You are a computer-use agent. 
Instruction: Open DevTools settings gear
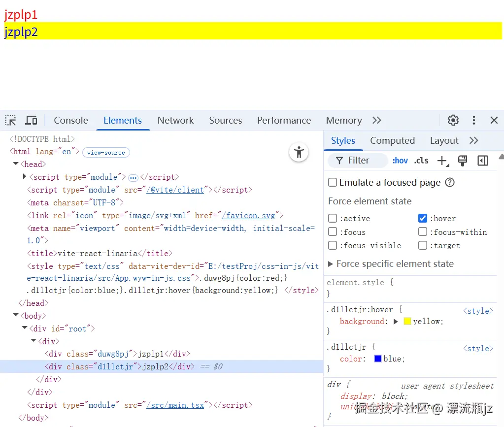pyautogui.click(x=453, y=120)
